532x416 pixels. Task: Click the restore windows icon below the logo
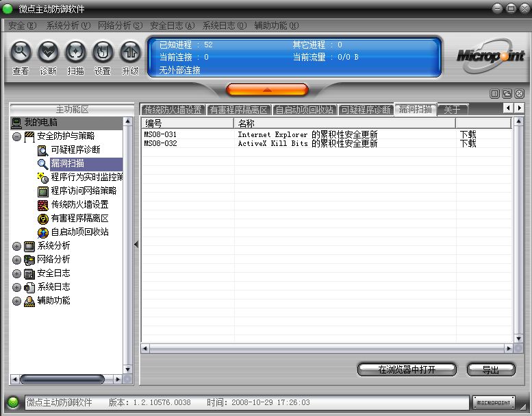click(x=507, y=94)
